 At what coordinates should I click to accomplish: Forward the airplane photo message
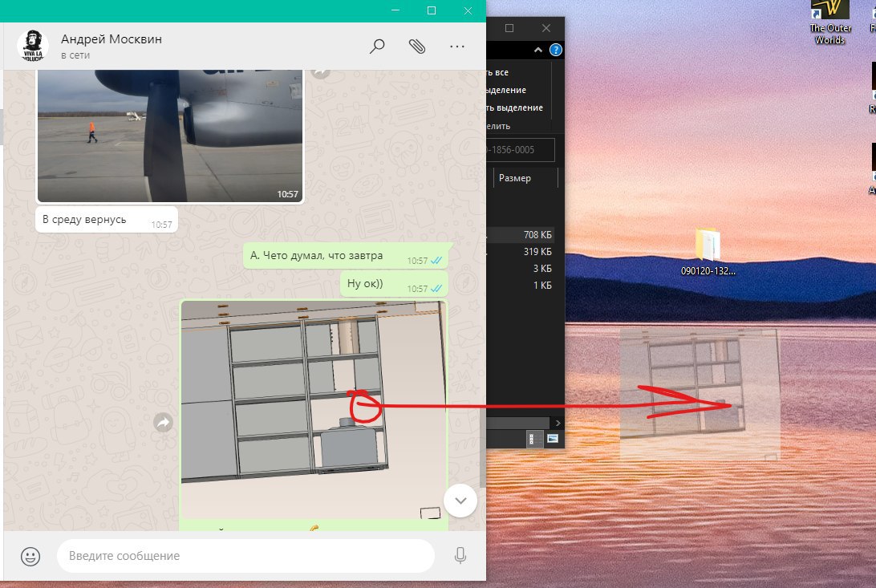pyautogui.click(x=321, y=72)
